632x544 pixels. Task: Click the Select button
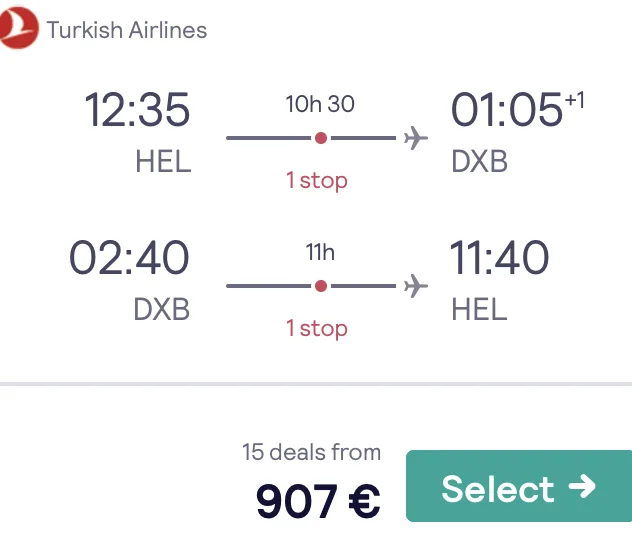tap(519, 486)
